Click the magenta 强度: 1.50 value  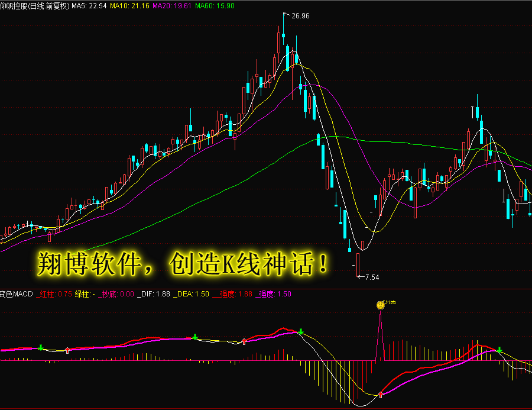point(274,294)
